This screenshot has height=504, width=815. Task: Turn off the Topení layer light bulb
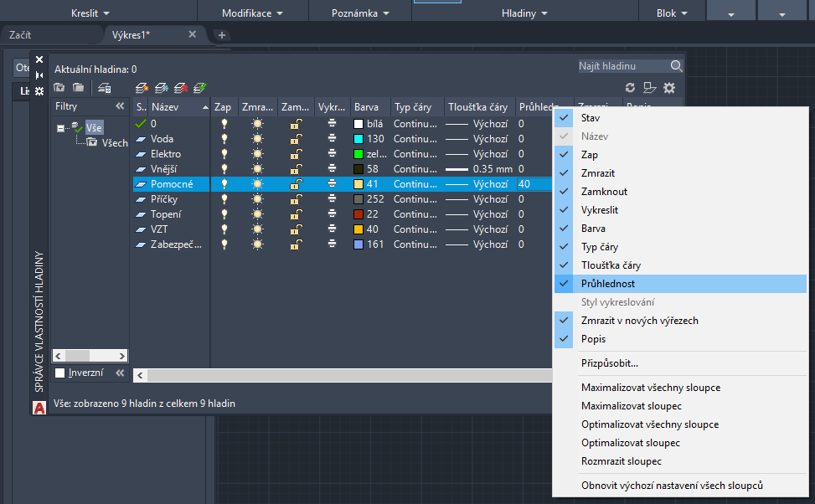coord(224,214)
